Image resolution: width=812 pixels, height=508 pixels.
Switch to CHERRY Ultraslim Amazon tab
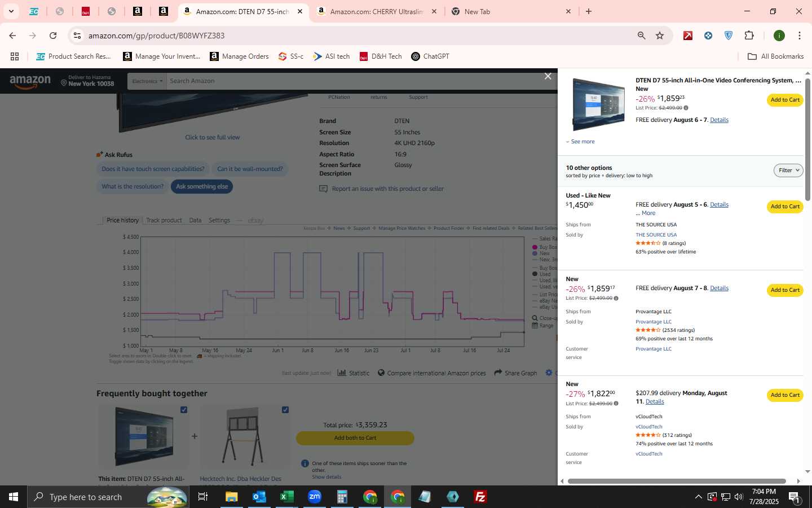[x=376, y=11]
